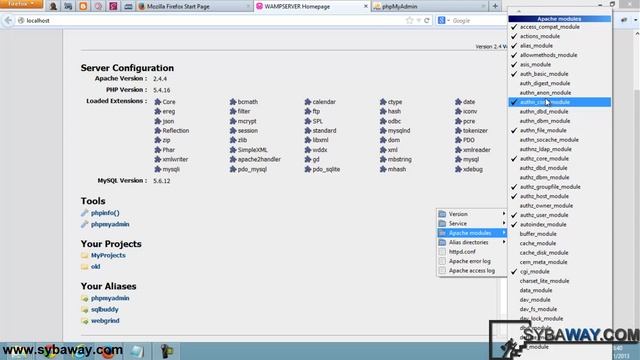Open the old project link
This screenshot has width=640, height=360.
[x=96, y=267]
